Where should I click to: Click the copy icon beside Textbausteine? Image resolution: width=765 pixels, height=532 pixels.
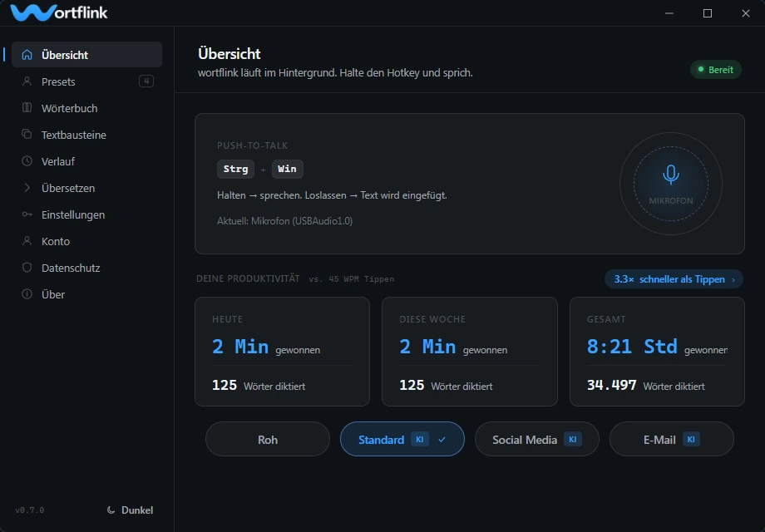(27, 134)
